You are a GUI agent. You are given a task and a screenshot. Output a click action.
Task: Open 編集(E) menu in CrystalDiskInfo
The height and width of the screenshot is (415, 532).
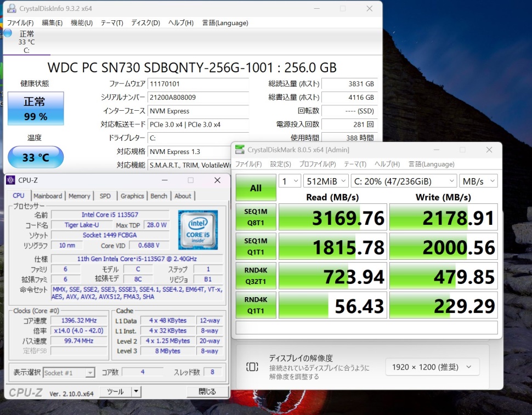pyautogui.click(x=52, y=22)
